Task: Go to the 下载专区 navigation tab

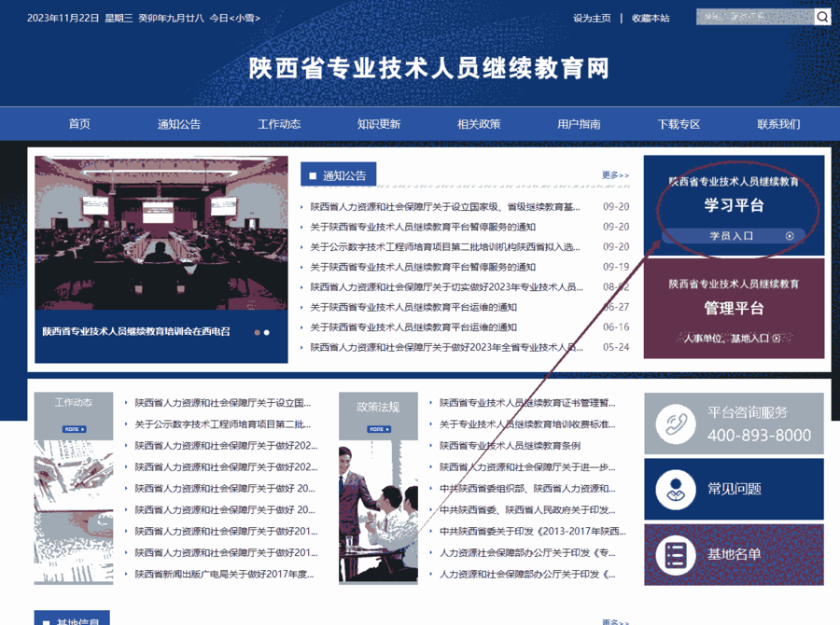Action: click(679, 124)
